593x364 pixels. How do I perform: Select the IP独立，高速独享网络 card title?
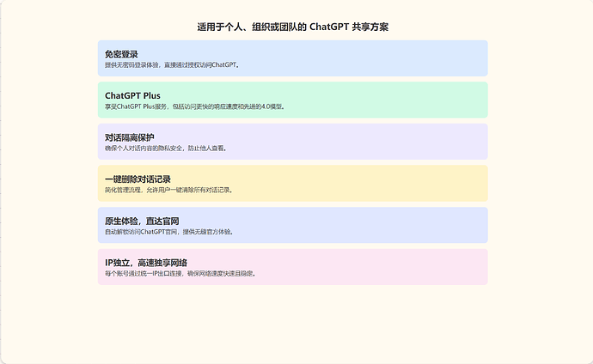[146, 263]
